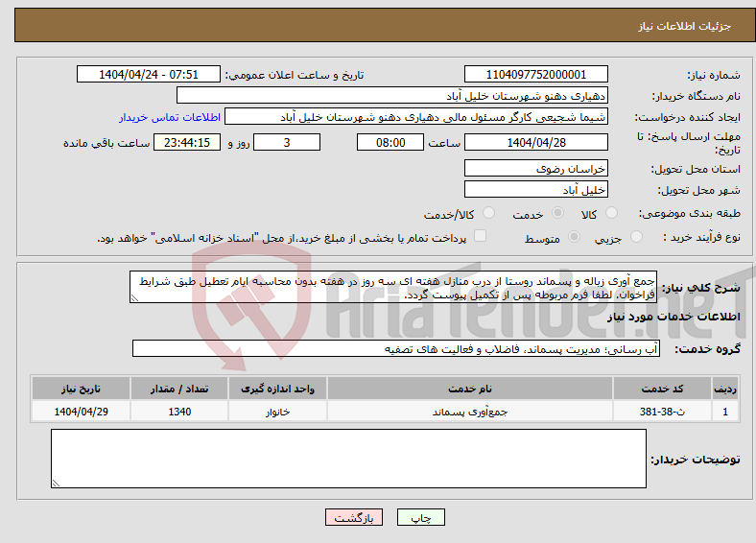Click the گروه خدمت field آب رسانی
The width and height of the screenshot is (756, 543).
coord(396,348)
